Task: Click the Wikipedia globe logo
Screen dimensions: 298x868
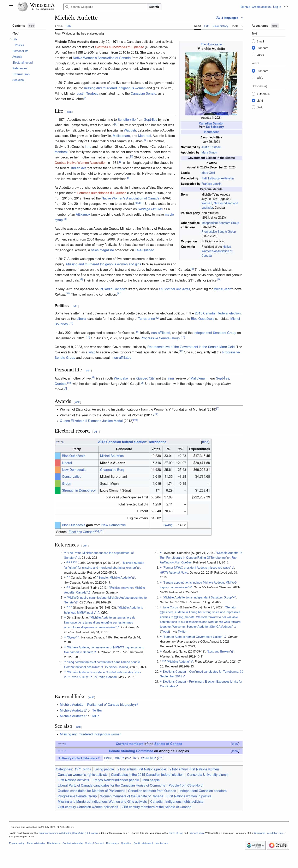Action: click(x=23, y=7)
